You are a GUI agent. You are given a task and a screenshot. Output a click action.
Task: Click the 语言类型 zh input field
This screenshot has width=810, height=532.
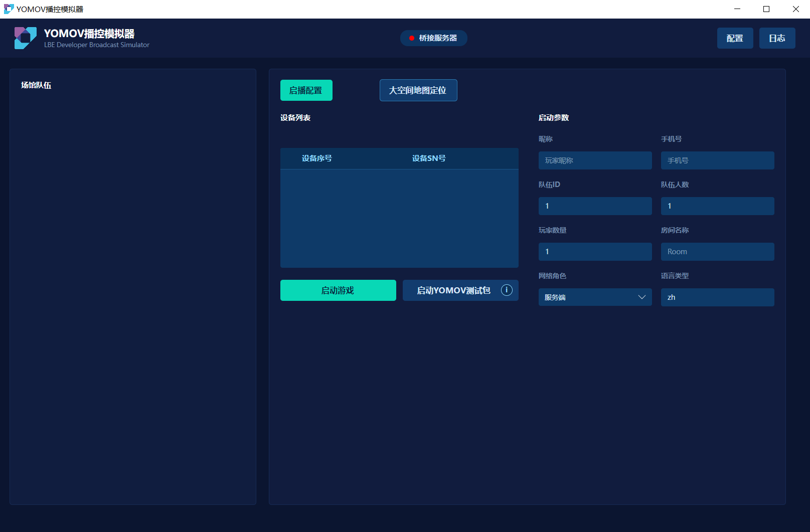coord(717,297)
